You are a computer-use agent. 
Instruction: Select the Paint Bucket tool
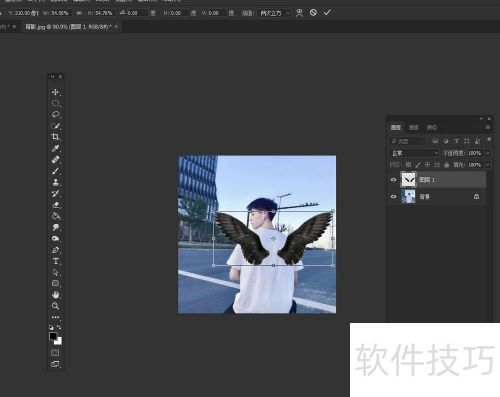tap(55, 216)
